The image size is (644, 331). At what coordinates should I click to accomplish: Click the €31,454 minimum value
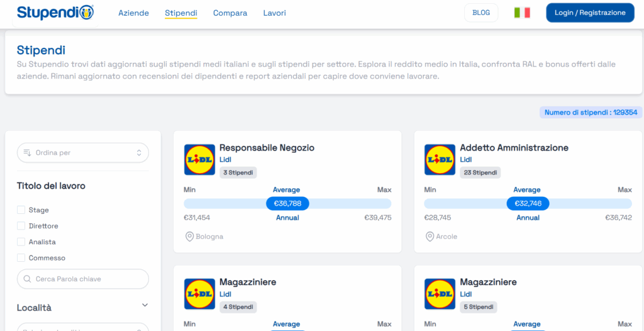[x=197, y=218]
